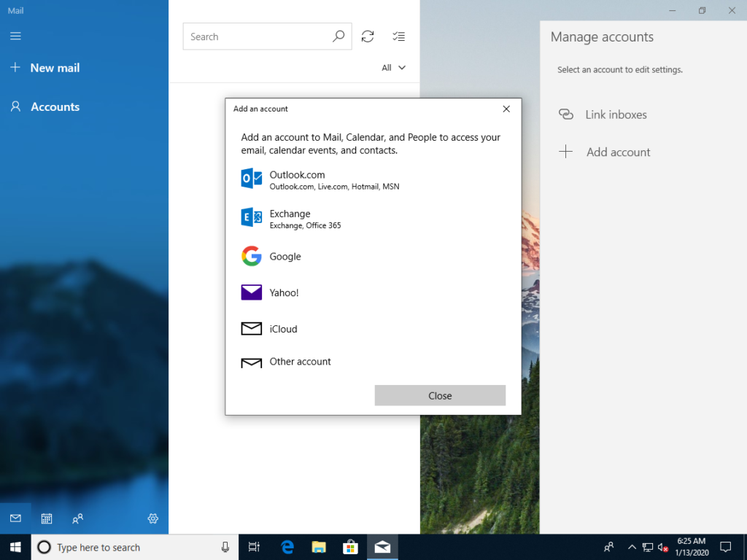Click the Cortana circle icon in the taskbar
Viewport: 747px width, 560px height.
[x=44, y=547]
